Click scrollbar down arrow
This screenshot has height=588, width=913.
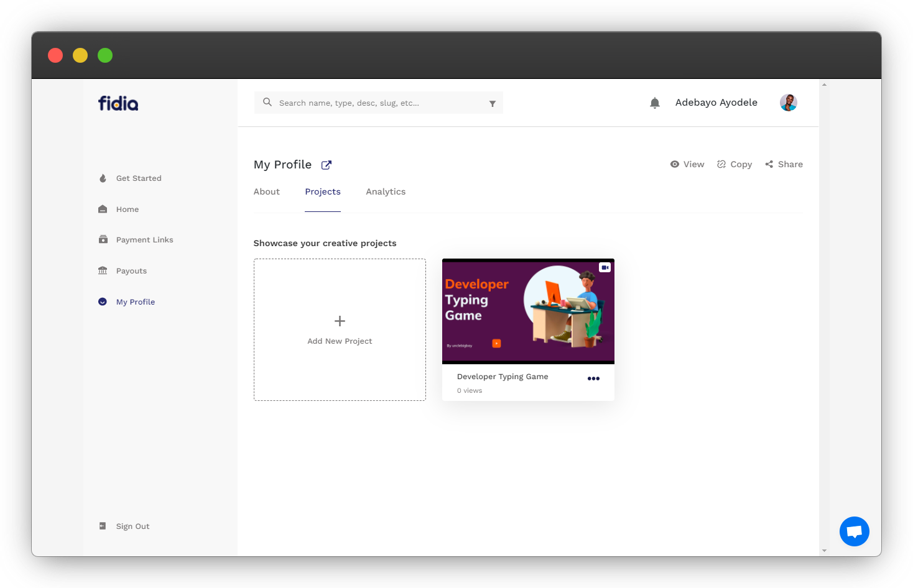(824, 550)
